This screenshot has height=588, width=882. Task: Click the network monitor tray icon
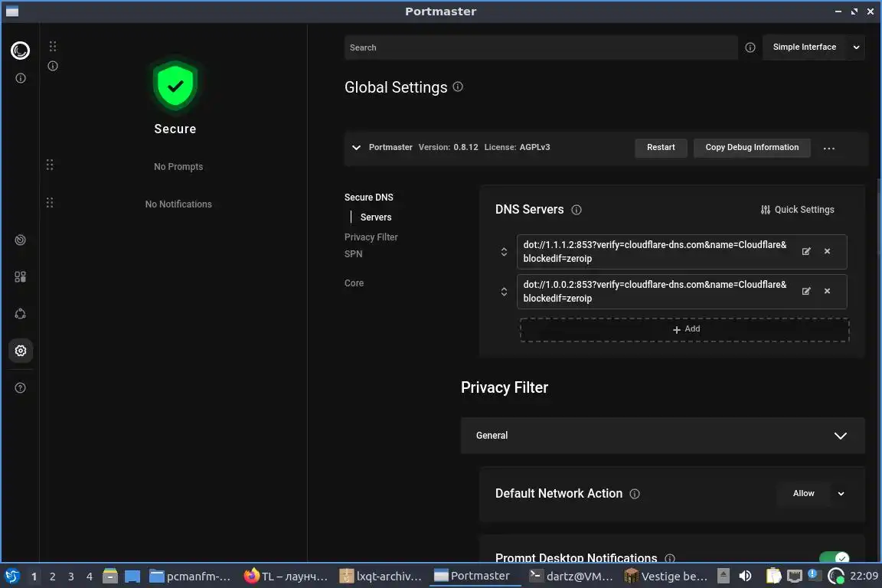coord(794,577)
